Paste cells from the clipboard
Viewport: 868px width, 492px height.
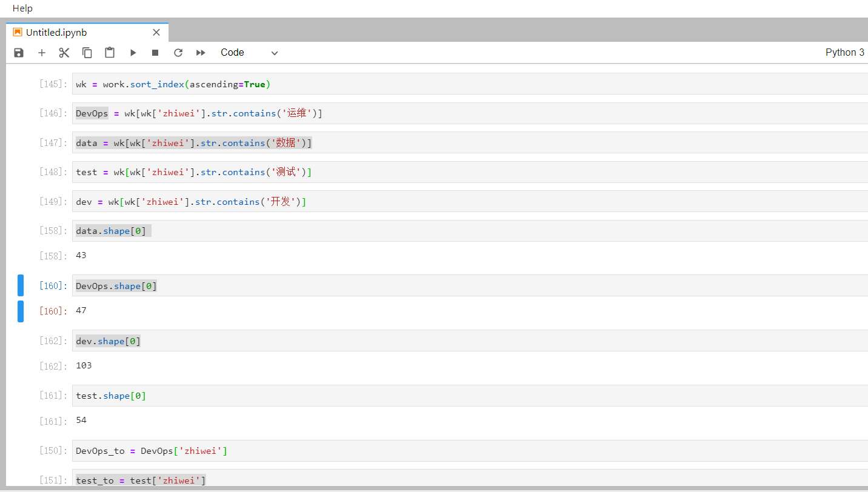(x=110, y=53)
